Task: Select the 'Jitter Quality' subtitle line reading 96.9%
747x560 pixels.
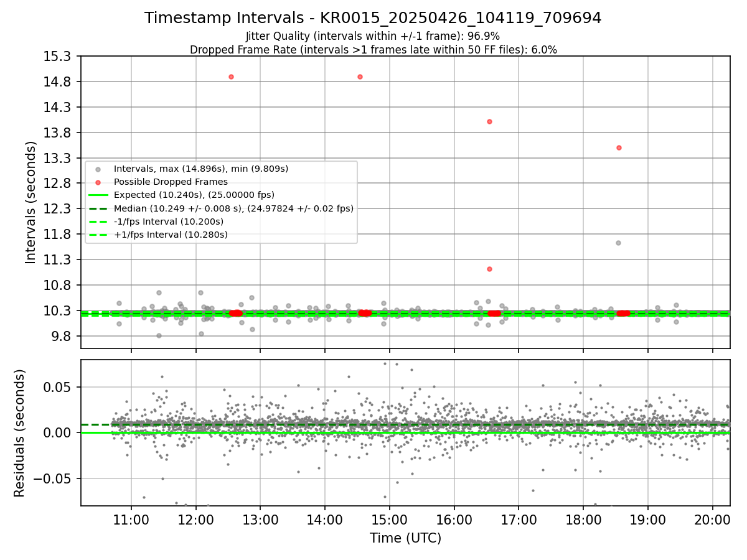Action: point(373,36)
